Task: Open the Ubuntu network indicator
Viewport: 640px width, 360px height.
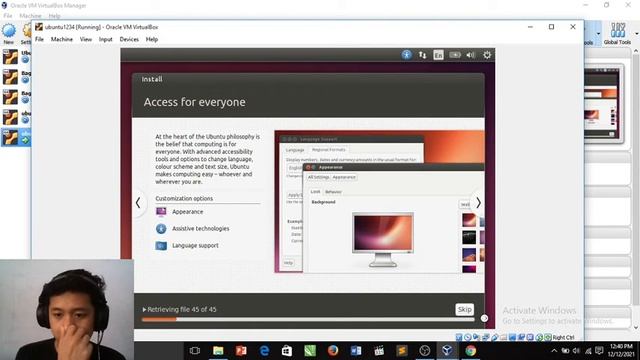Action: tap(422, 55)
